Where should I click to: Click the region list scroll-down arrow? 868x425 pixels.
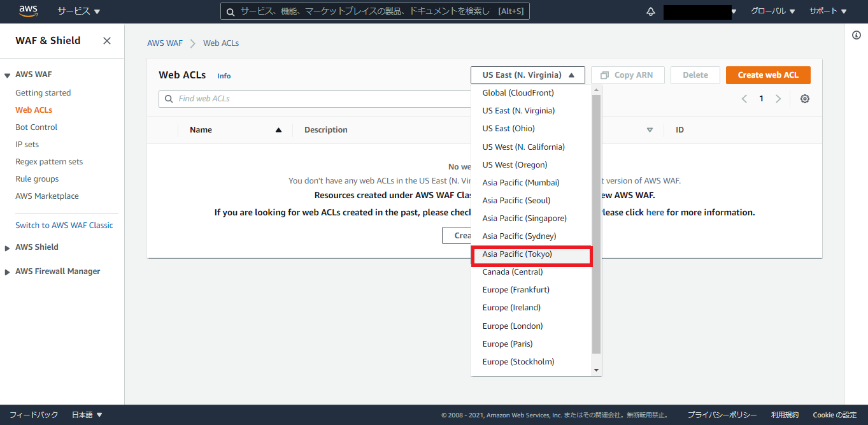pos(597,370)
